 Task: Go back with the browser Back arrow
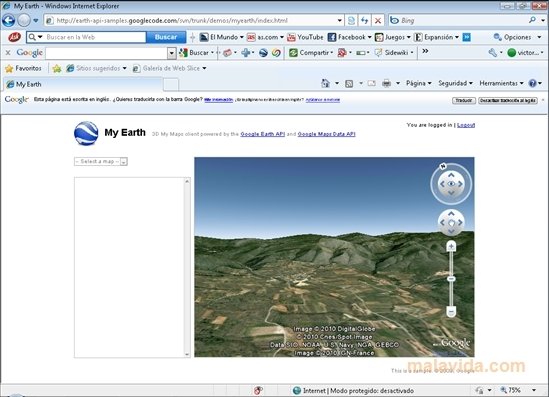click(8, 21)
